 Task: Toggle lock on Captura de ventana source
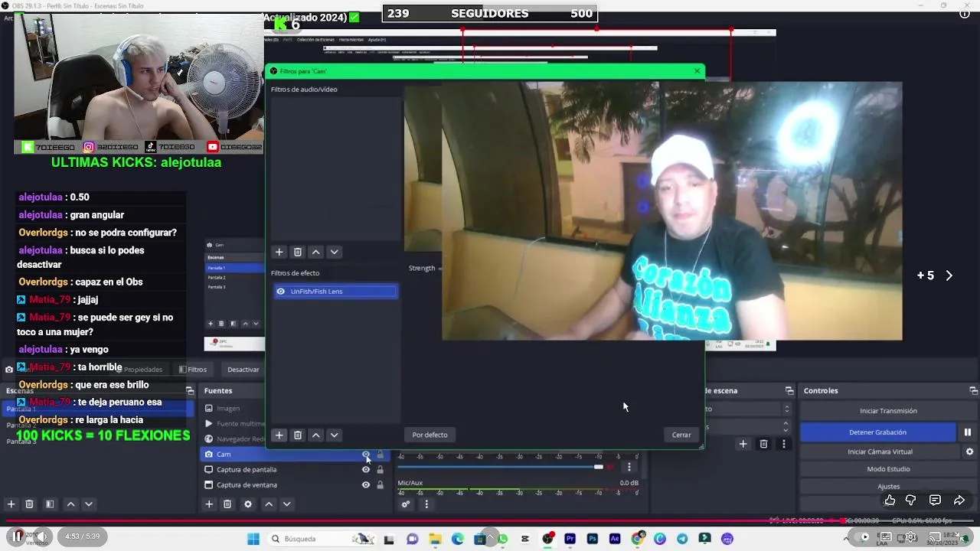[x=380, y=485]
